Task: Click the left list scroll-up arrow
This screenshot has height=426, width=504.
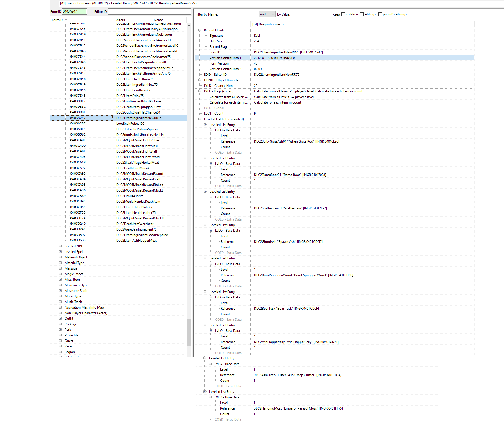Action: [189, 26]
